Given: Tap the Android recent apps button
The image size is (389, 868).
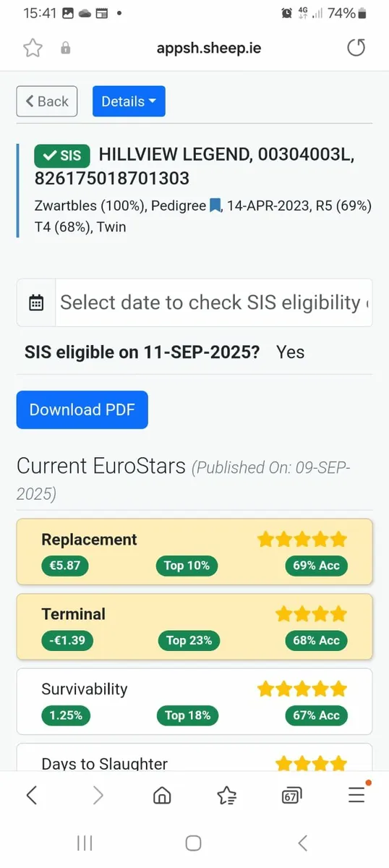Looking at the screenshot, I should point(85,843).
